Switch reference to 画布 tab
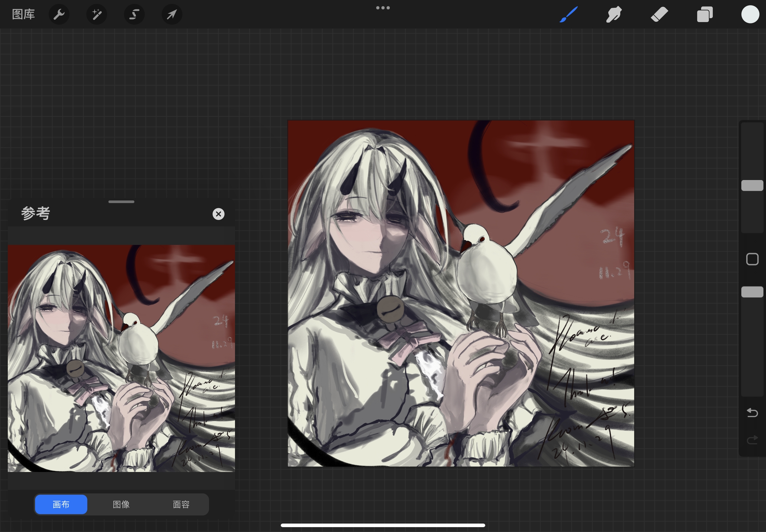Image resolution: width=766 pixels, height=532 pixels. point(61,504)
